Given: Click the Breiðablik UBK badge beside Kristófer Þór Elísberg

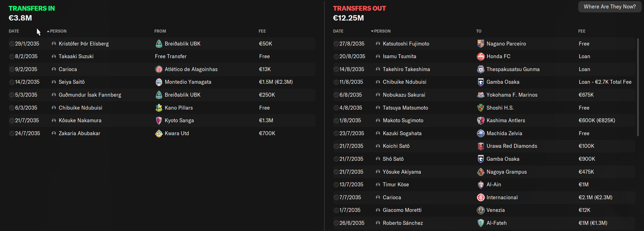Looking at the screenshot, I should click(x=159, y=44).
